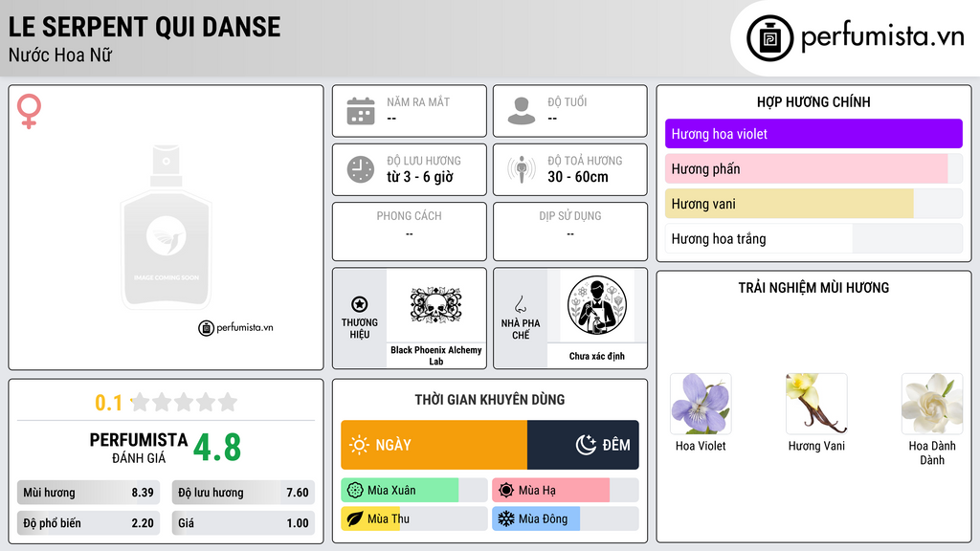Image resolution: width=980 pixels, height=551 pixels.
Task: Click the nose icon for Nhà pha chế
Action: [x=520, y=304]
